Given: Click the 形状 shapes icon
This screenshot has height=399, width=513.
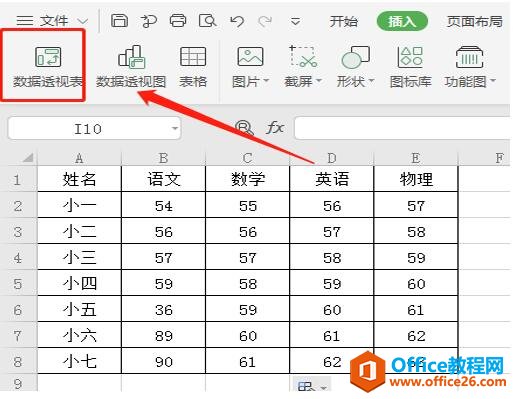Looking at the screenshot, I should click(x=355, y=57).
